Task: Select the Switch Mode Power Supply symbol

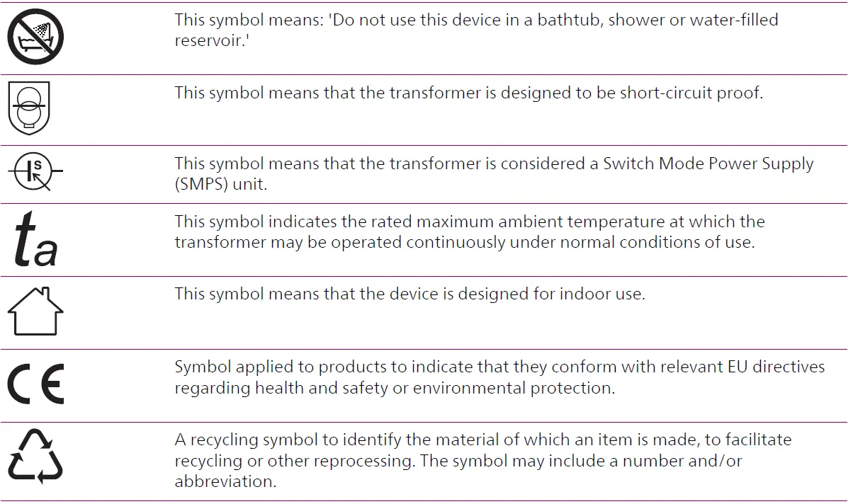Action: [35, 173]
